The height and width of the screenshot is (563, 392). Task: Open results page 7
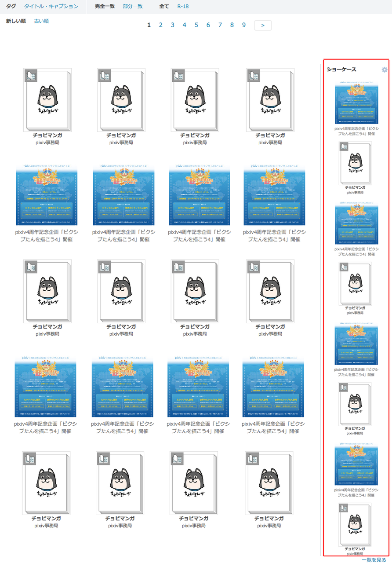tap(220, 25)
